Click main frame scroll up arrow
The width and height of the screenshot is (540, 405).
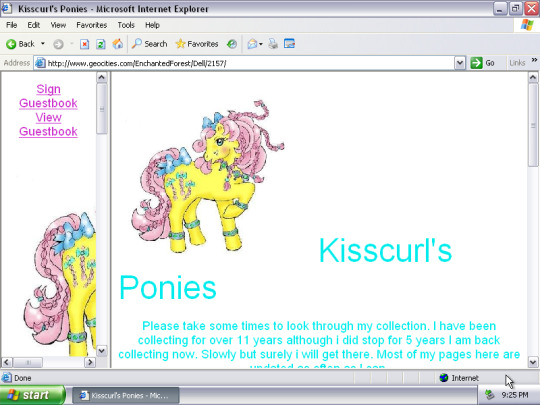[x=533, y=77]
